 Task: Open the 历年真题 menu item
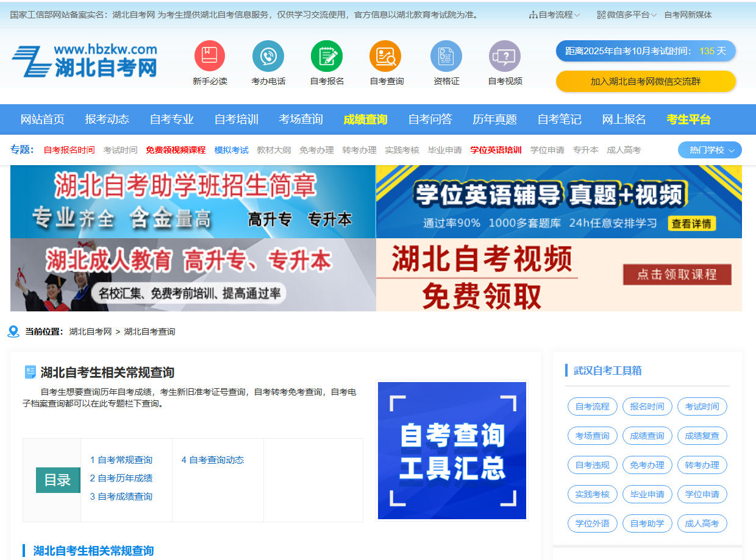pyautogui.click(x=495, y=119)
